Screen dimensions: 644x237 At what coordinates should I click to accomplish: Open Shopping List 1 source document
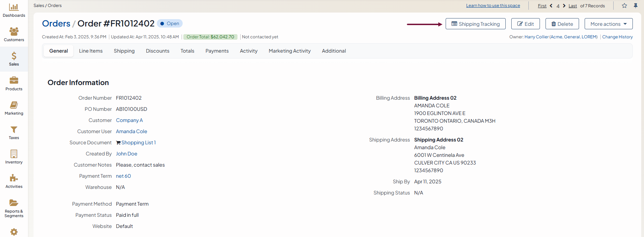coord(138,143)
